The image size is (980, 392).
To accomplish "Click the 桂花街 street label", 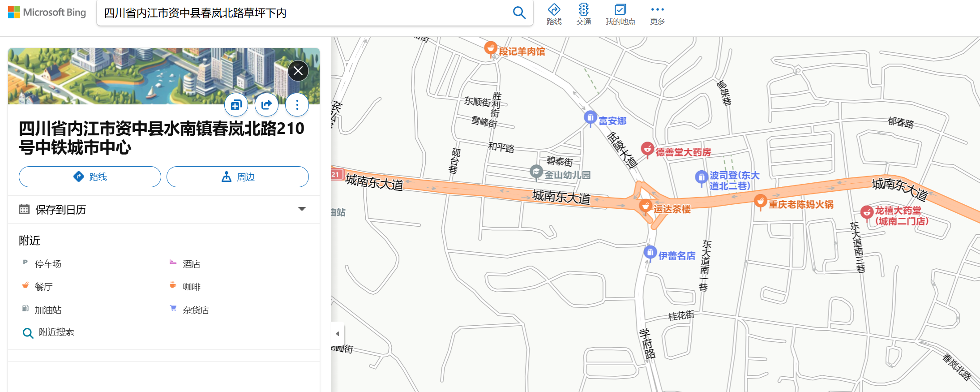I will coord(681,315).
